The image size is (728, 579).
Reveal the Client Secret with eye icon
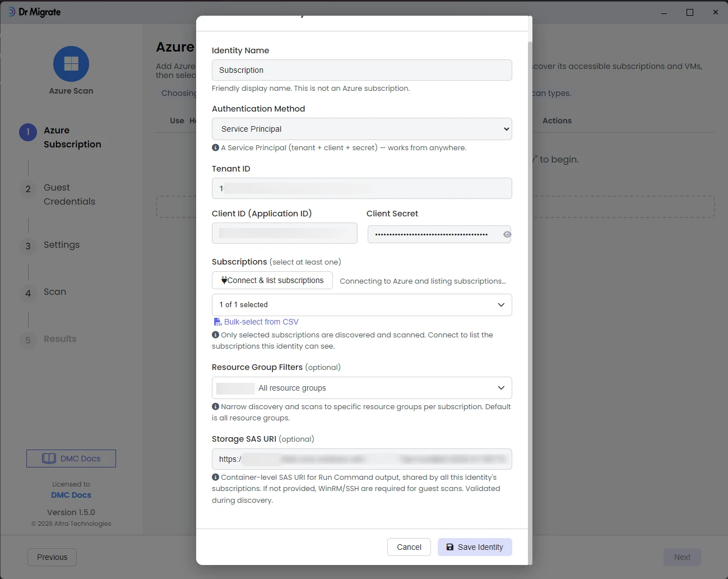tap(507, 234)
